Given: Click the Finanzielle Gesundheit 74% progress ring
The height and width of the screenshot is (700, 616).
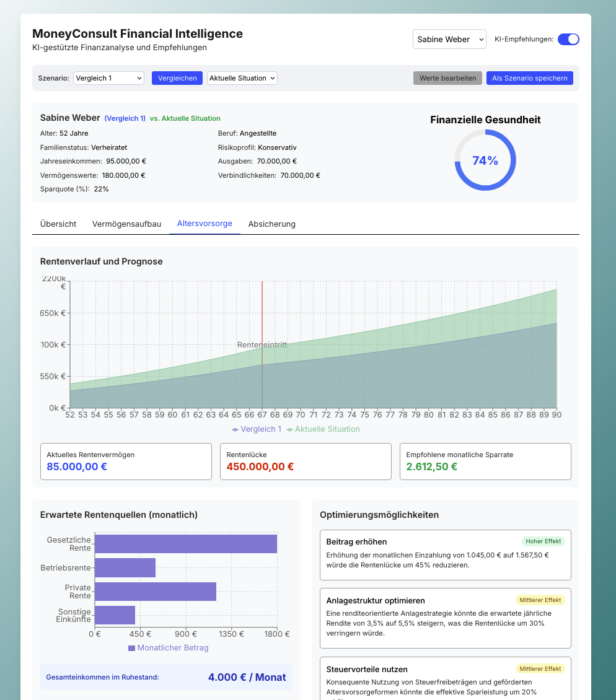Looking at the screenshot, I should [x=485, y=160].
